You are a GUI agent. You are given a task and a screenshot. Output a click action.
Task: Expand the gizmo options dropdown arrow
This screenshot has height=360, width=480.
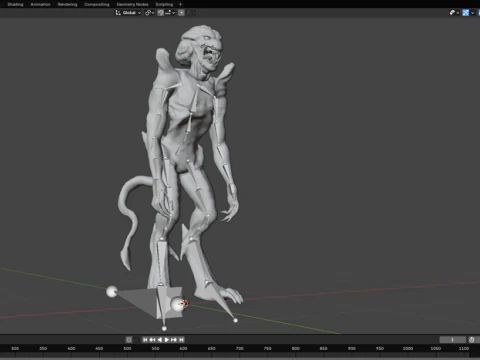(458, 13)
